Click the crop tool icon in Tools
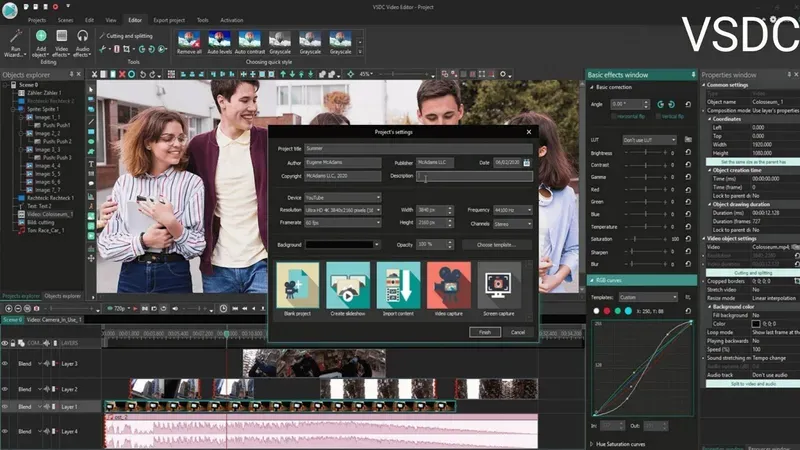 (x=127, y=49)
